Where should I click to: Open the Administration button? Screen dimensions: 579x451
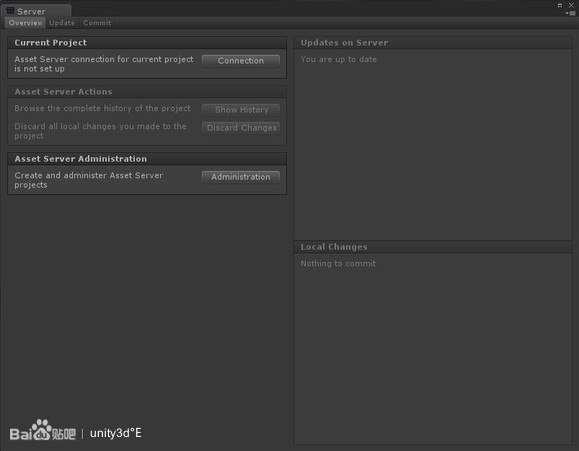click(241, 177)
